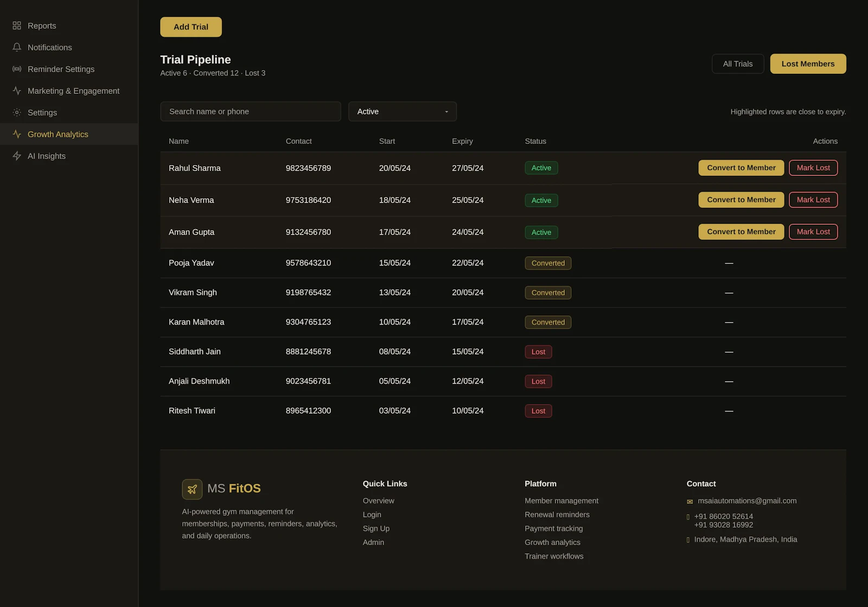Image resolution: width=868 pixels, height=607 pixels.
Task: Click the Name column header
Action: (x=178, y=141)
